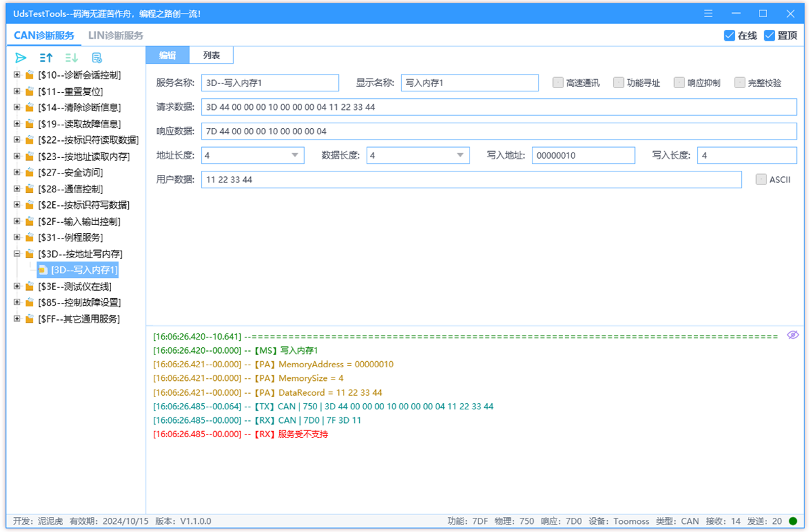Viewport: 809px width, 532px height.
Task: Select the [$14--清除诊断信息] tree item
Action: click(79, 108)
